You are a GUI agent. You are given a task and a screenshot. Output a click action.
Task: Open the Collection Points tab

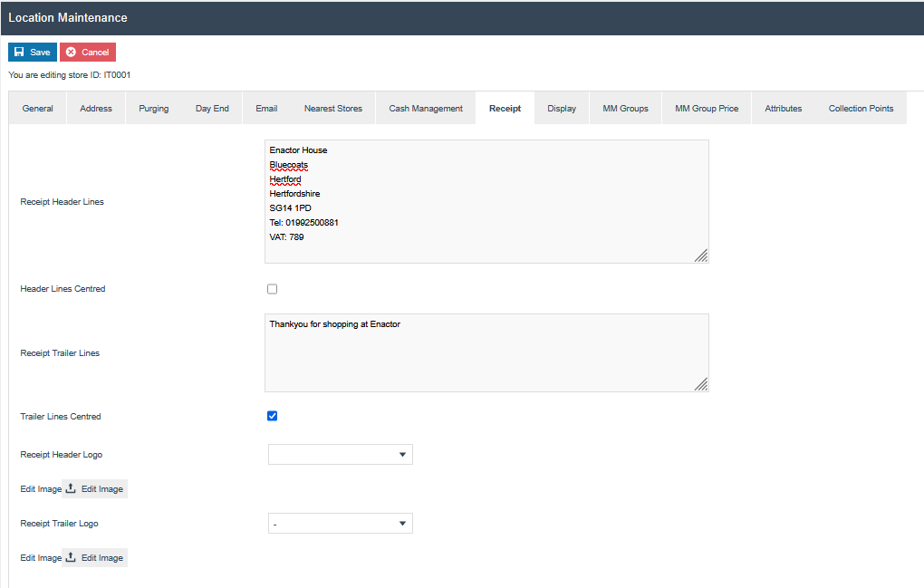coord(861,109)
